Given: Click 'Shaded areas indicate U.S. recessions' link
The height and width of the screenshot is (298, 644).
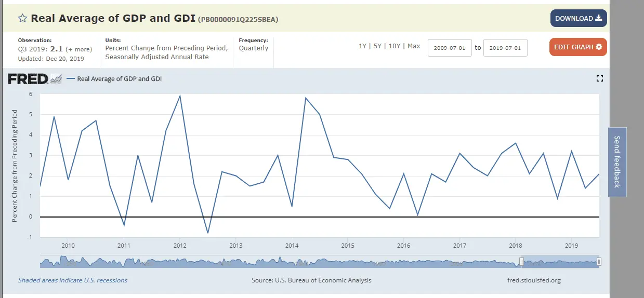Looking at the screenshot, I should pos(73,280).
